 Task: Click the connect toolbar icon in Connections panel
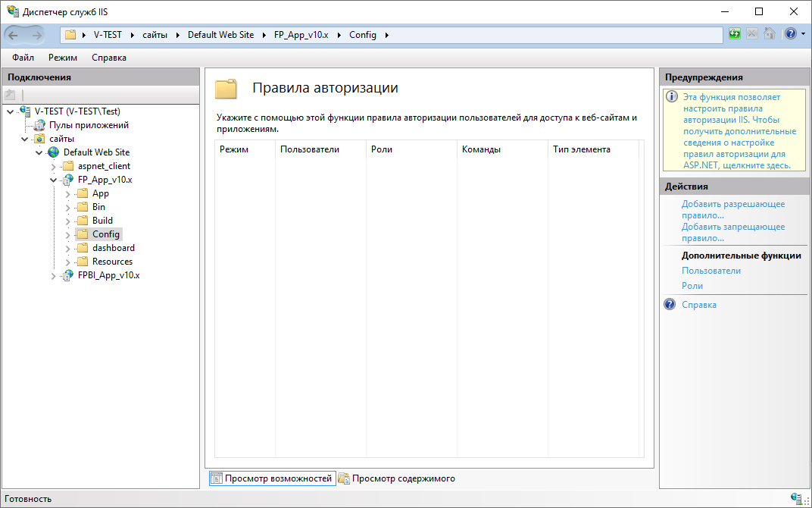(10, 95)
